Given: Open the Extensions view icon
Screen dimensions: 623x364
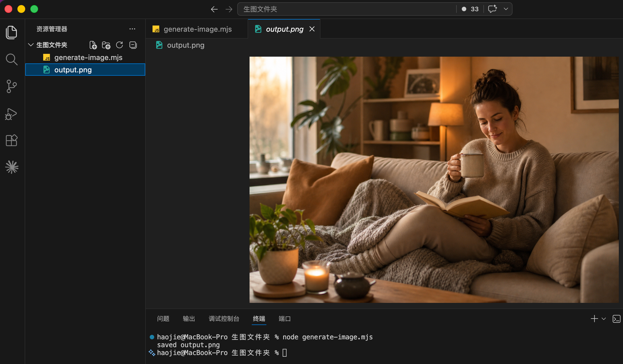Looking at the screenshot, I should 11,140.
